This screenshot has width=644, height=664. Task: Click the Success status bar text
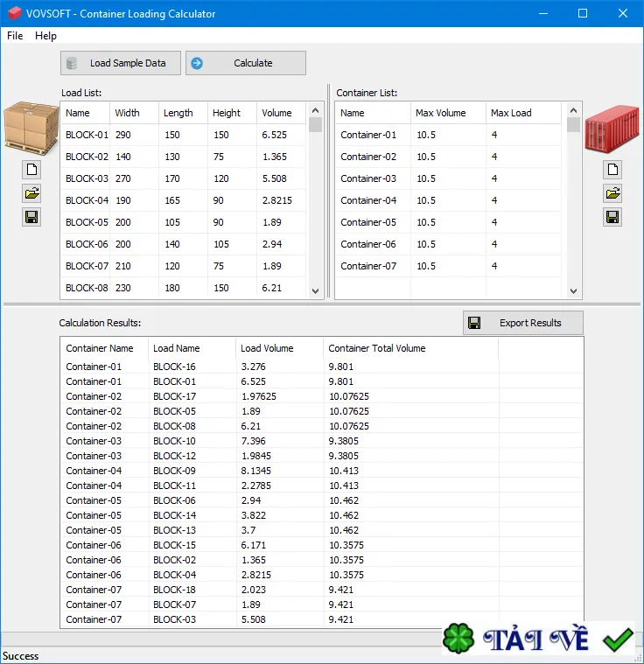click(20, 656)
